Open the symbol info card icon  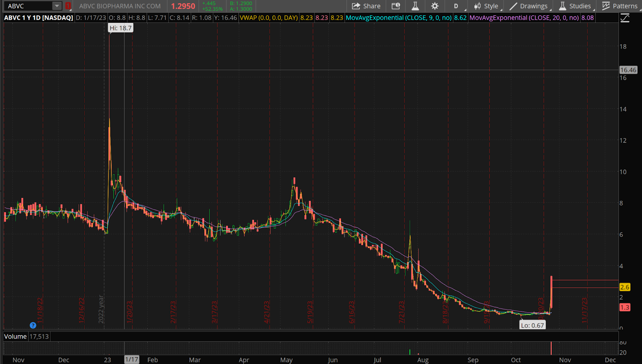(x=396, y=6)
